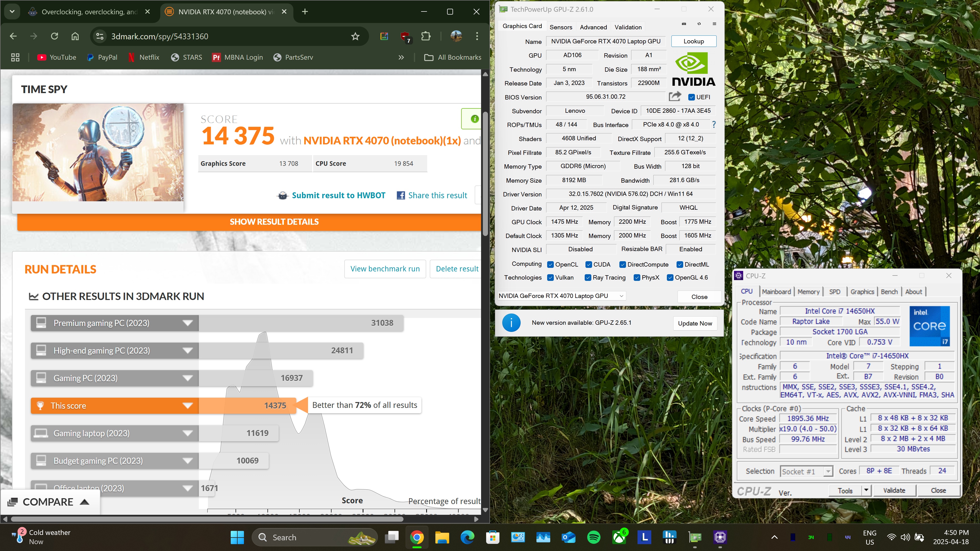Open GPU-Z from the taskbar
Viewport: 980px width, 551px height.
click(x=695, y=537)
